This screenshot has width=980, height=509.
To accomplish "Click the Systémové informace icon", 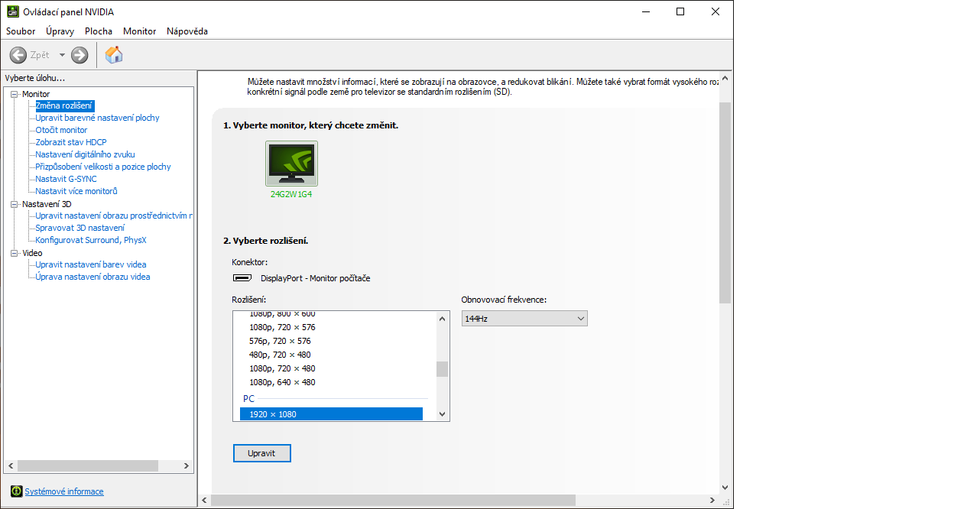I will coord(16,491).
